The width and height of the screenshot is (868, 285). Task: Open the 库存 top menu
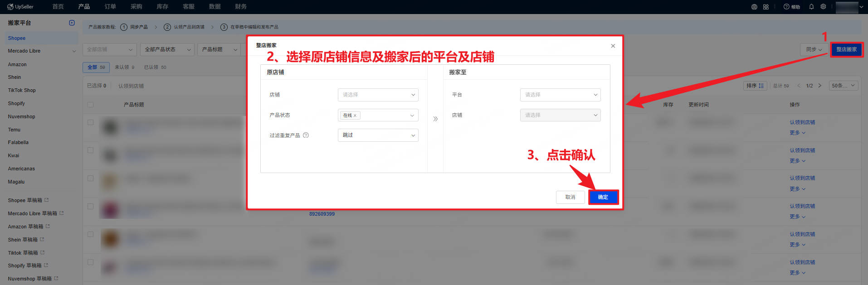[162, 7]
